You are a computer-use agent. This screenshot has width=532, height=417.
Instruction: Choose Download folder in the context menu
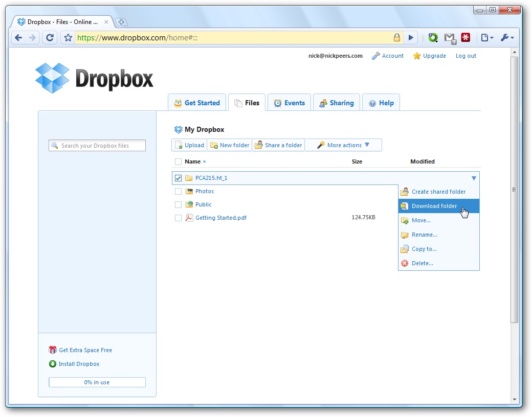439,206
